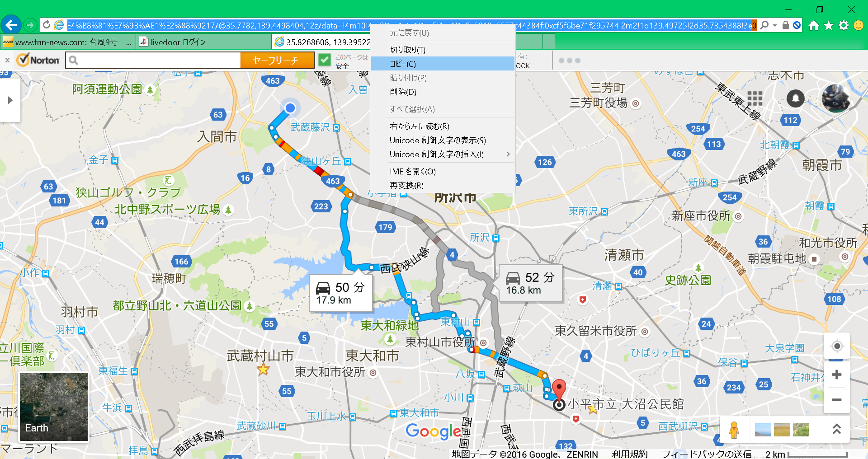The image size is (868, 459).
Task: Open the Google apps grid icon
Action: pyautogui.click(x=755, y=98)
